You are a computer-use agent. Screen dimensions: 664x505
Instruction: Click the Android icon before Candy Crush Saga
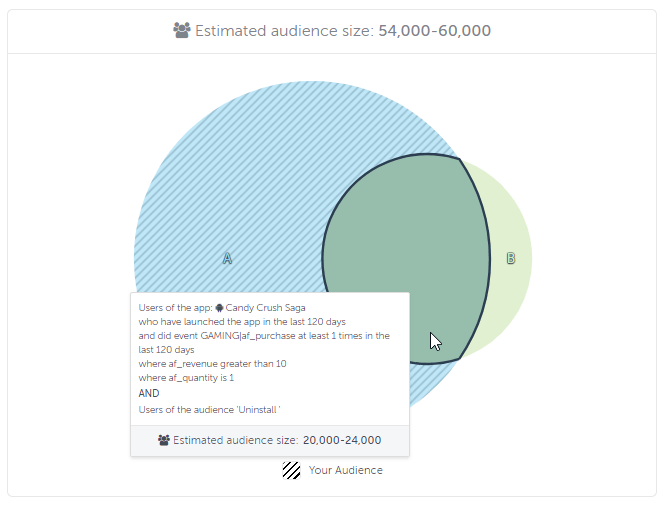[x=219, y=308]
